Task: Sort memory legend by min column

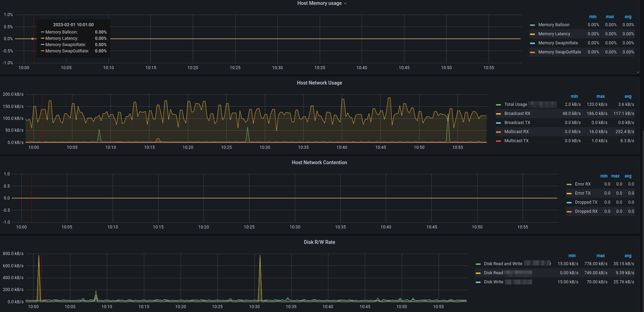Action: [593, 17]
